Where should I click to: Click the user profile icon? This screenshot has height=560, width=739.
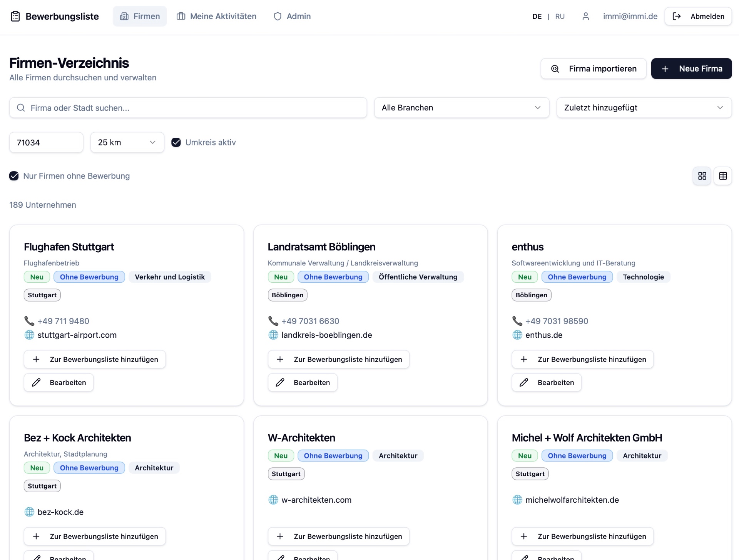585,16
